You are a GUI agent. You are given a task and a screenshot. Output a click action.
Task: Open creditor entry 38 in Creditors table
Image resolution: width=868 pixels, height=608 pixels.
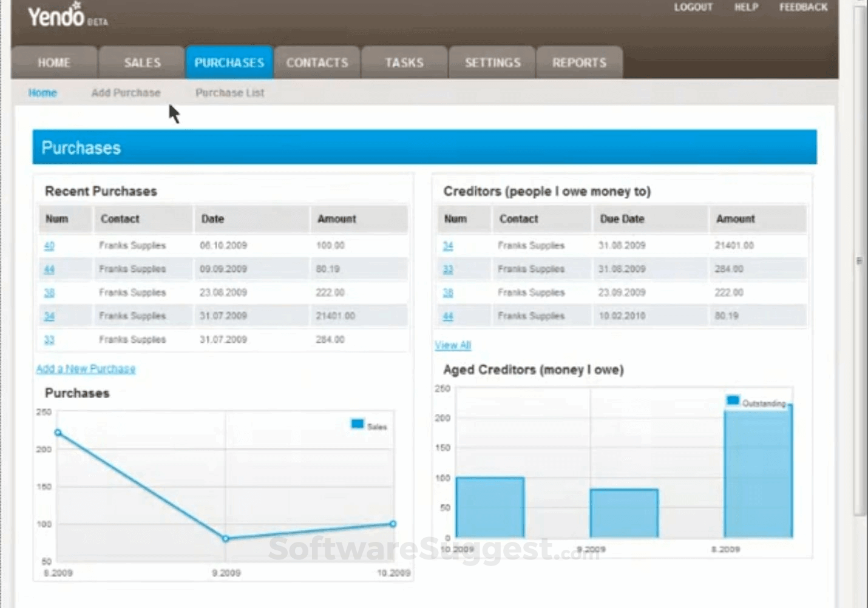[x=448, y=292]
